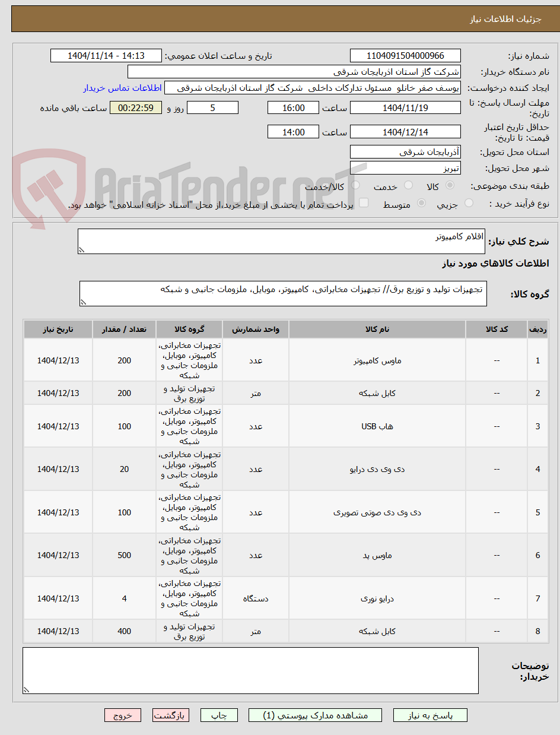560x735 pixels.
Task: Click the چاپ print button
Action: (x=219, y=715)
